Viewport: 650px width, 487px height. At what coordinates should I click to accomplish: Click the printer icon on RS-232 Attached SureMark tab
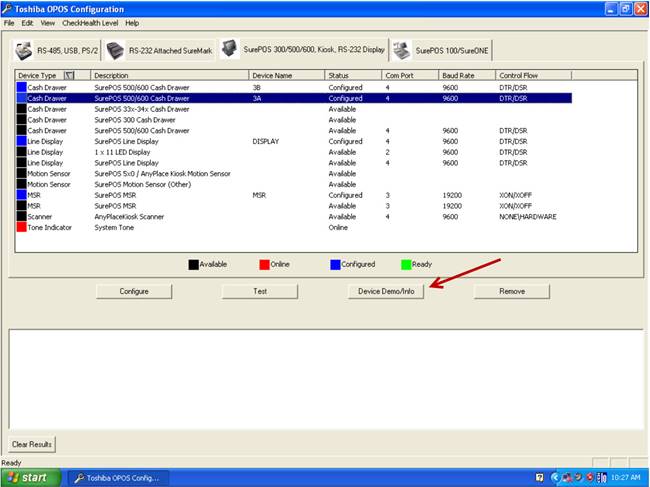115,50
